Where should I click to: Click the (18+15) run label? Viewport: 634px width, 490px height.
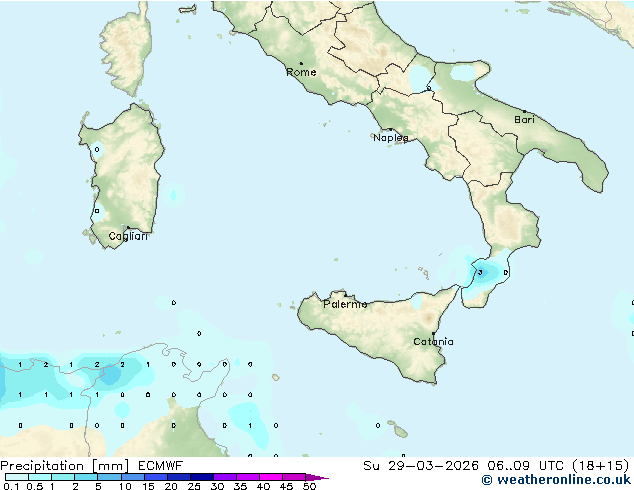click(x=601, y=466)
